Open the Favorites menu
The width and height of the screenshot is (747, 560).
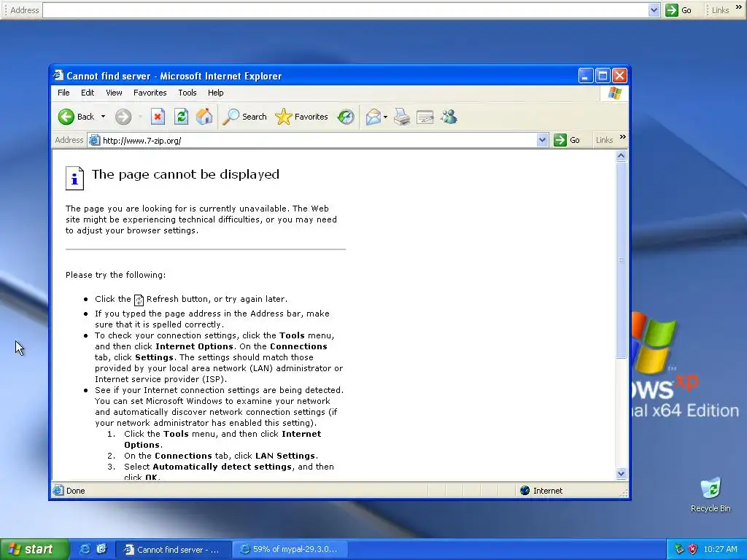(x=150, y=93)
